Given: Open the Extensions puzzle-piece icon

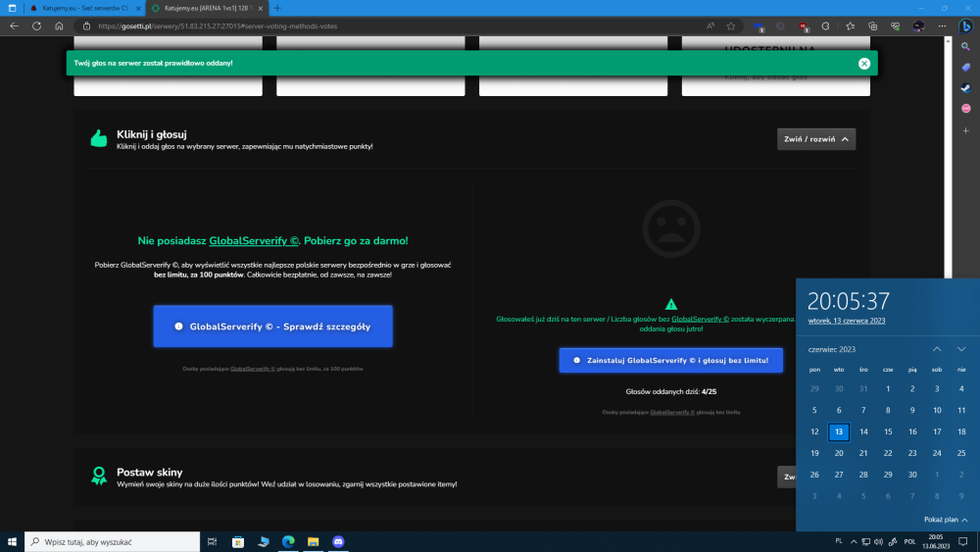Looking at the screenshot, I should pos(825,26).
